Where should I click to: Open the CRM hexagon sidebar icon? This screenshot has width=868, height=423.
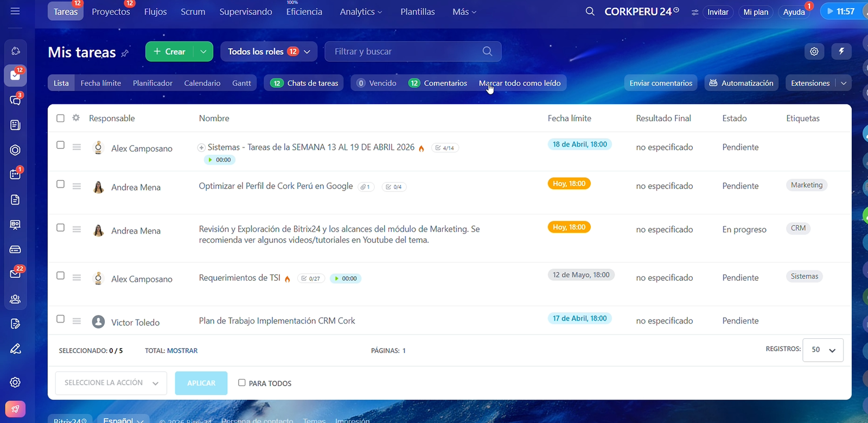[15, 150]
